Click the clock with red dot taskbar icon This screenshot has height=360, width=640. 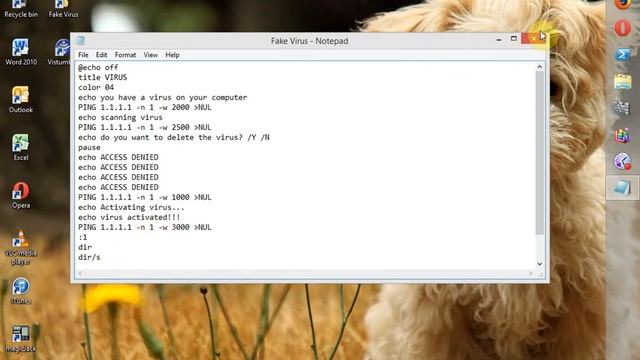click(622, 162)
